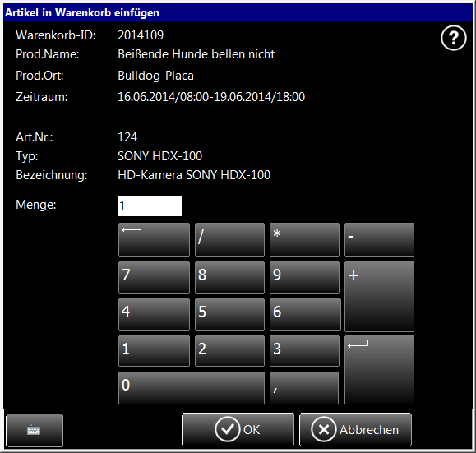Click keypad digit 6
The height and width of the screenshot is (453, 476).
(305, 314)
